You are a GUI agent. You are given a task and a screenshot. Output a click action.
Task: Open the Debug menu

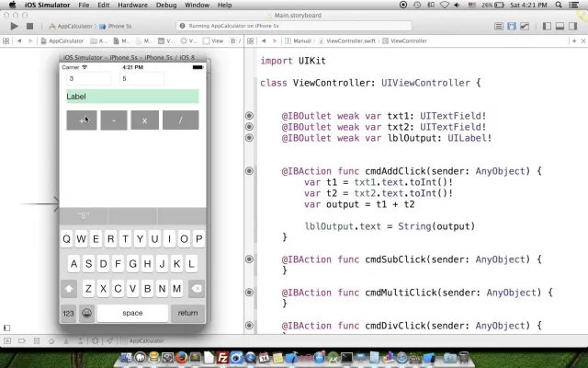(166, 5)
